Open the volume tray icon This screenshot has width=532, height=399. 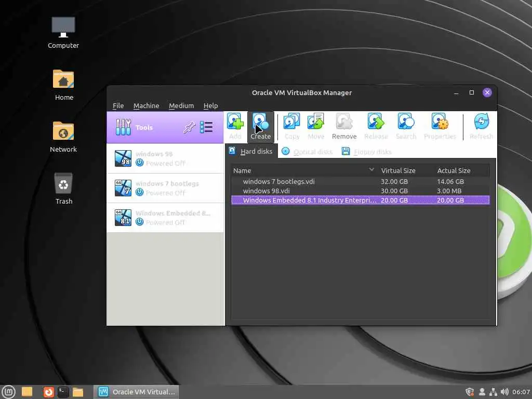[504, 392]
